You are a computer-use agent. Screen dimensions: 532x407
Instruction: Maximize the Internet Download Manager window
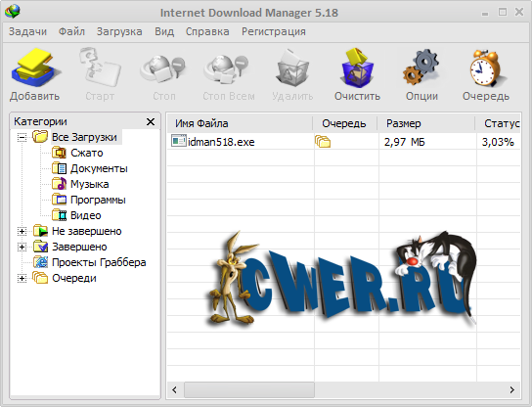click(x=503, y=12)
